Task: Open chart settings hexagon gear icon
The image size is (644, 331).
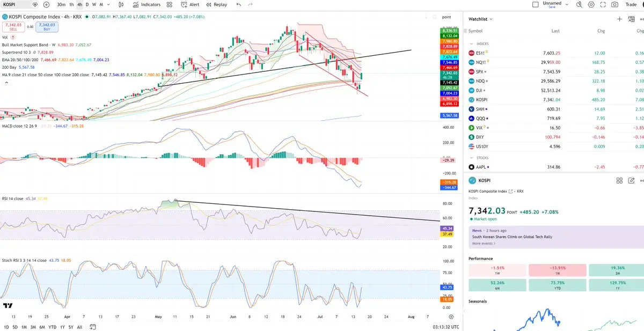Action: (x=591, y=4)
